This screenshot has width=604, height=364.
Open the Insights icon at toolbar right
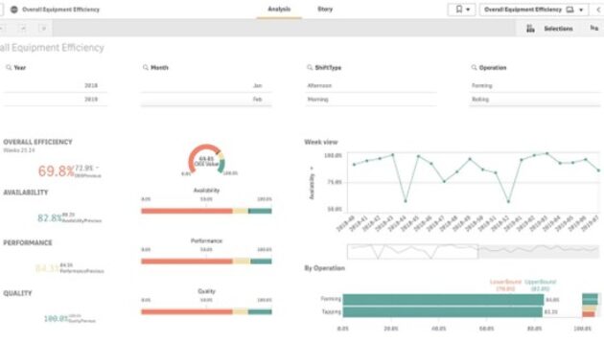click(594, 28)
